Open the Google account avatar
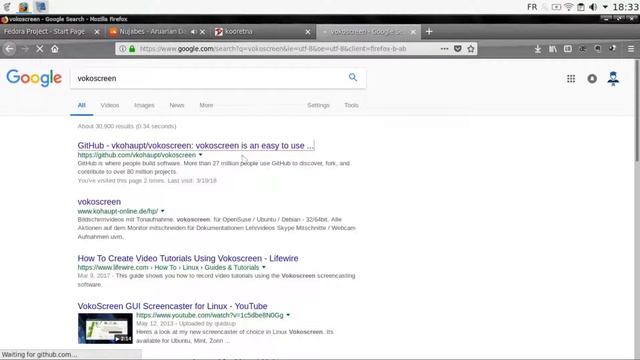640x360 pixels. pyautogui.click(x=613, y=78)
